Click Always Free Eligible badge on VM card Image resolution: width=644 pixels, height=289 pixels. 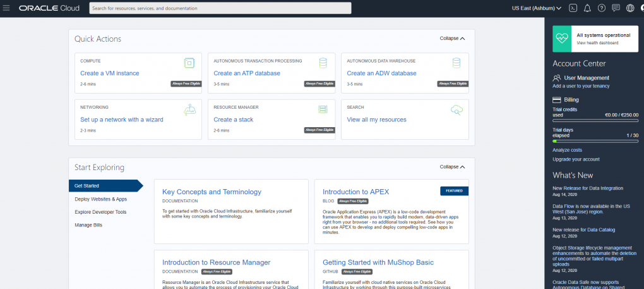click(186, 84)
